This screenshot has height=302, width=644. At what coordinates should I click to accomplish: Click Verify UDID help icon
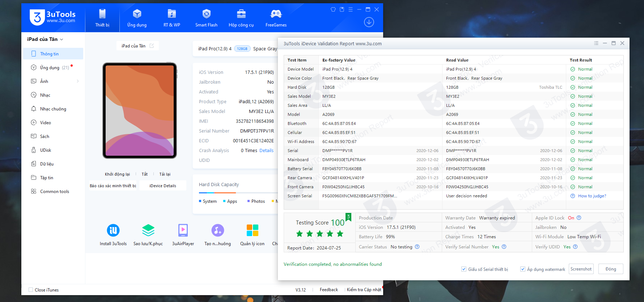[x=575, y=247]
